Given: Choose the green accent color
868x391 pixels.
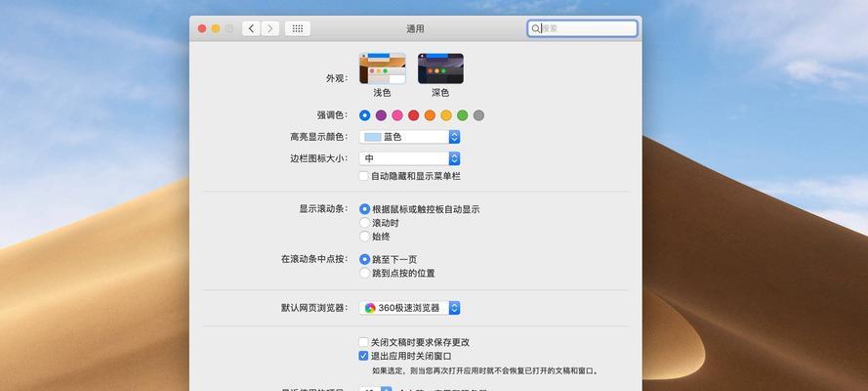Looking at the screenshot, I should (462, 115).
